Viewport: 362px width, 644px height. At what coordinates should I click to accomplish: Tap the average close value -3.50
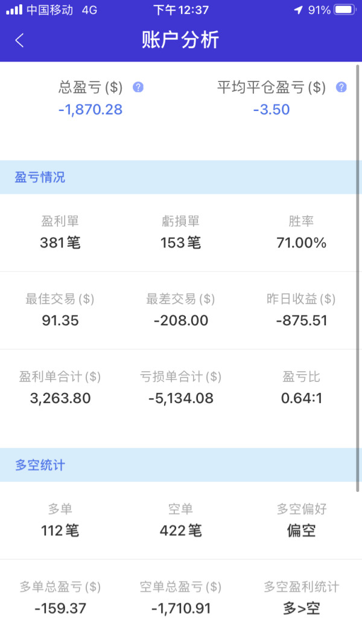coord(271,109)
